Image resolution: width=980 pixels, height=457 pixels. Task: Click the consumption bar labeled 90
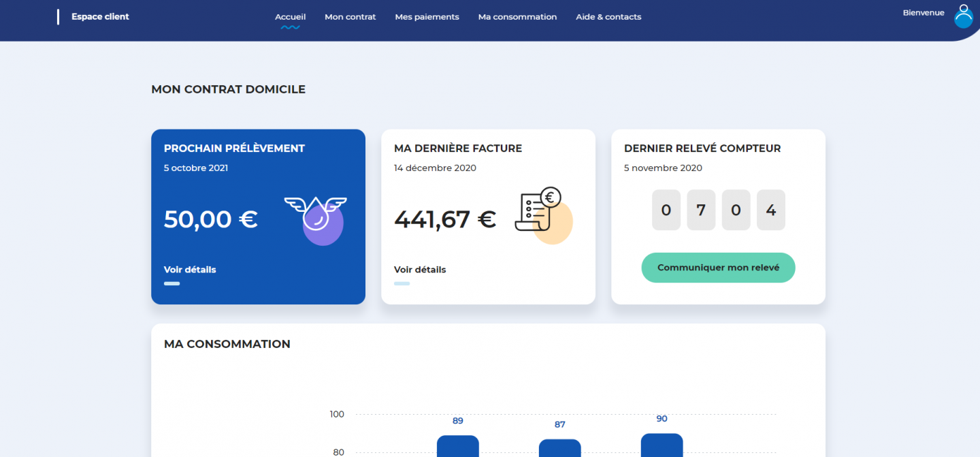[661, 445]
